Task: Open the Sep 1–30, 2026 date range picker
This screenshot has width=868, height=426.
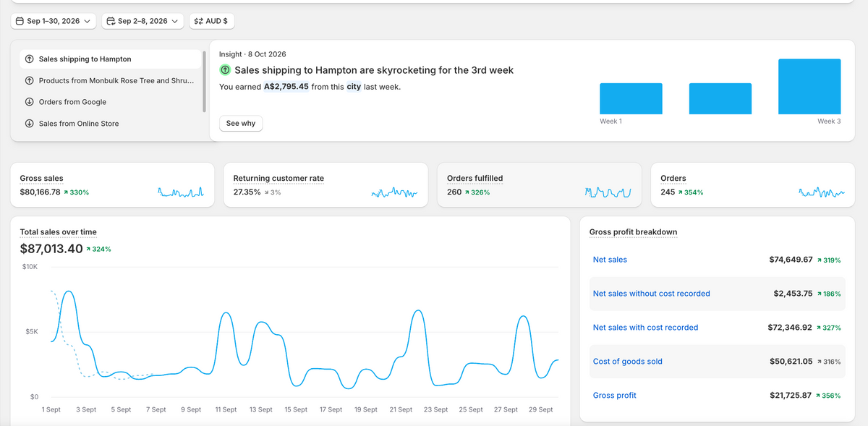Action: coord(54,21)
